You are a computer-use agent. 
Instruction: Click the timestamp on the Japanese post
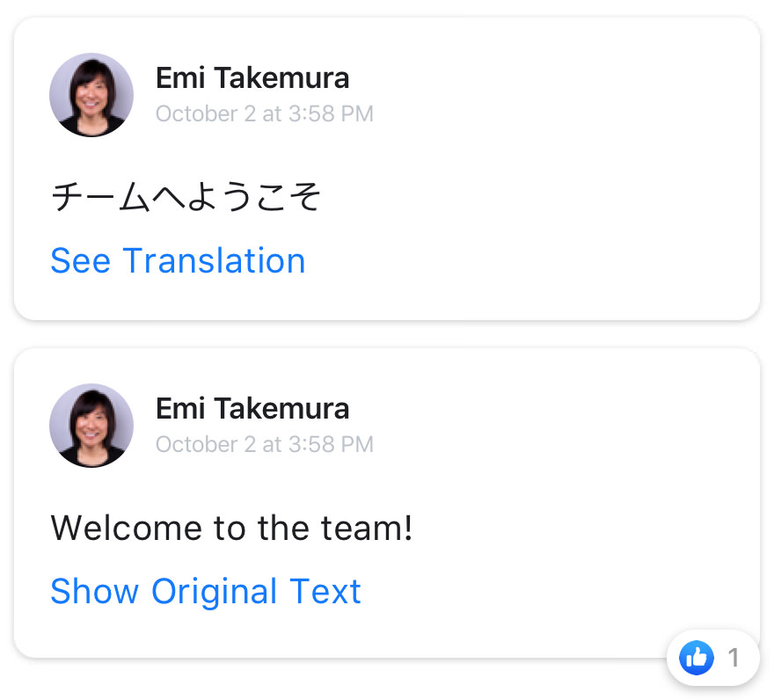(264, 114)
